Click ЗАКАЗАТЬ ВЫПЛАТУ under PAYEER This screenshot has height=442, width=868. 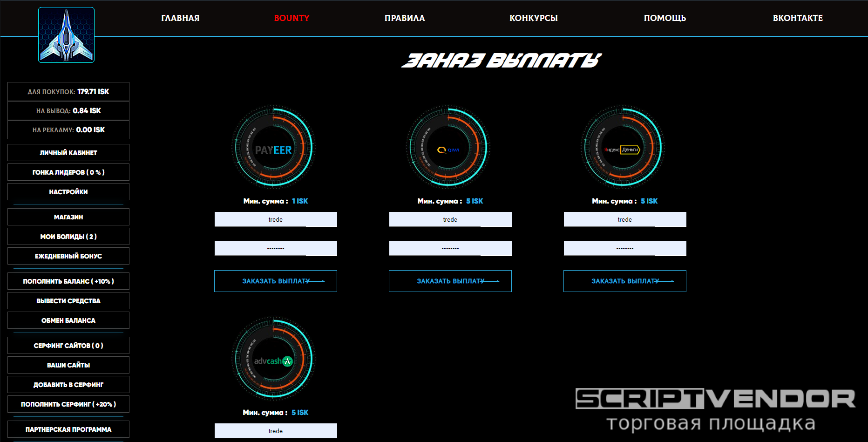point(276,281)
